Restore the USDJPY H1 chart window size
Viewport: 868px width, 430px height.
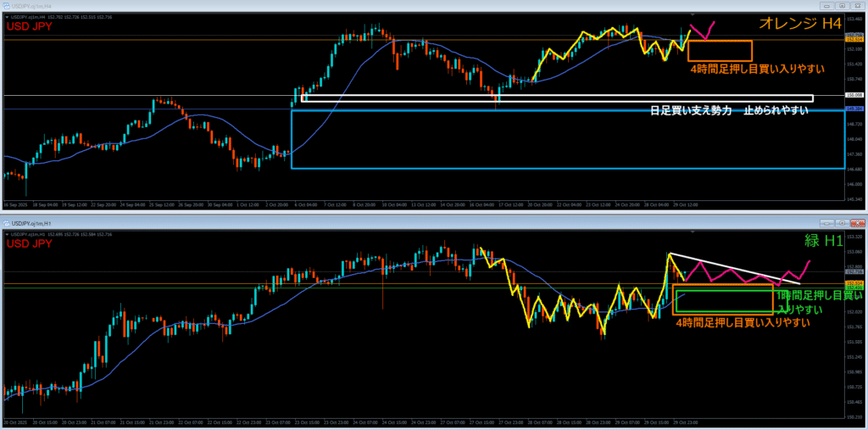(844, 224)
